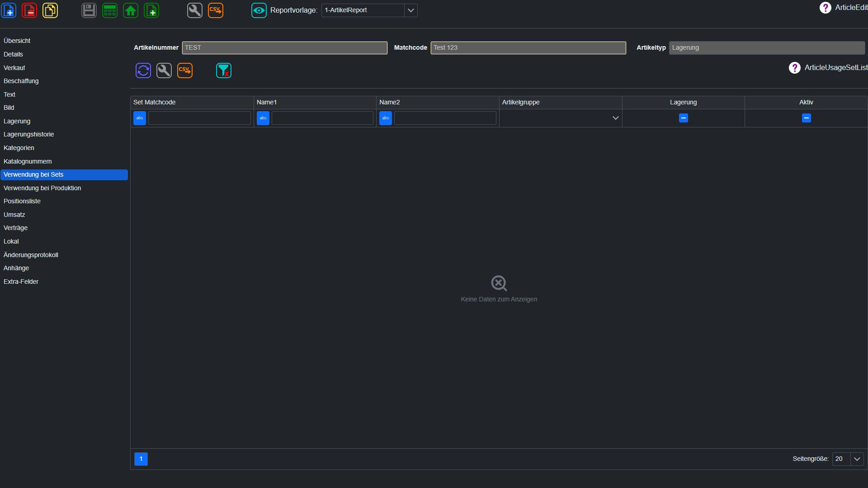
Task: Select the Änderungsprotokoll menu entry
Action: click(64, 255)
